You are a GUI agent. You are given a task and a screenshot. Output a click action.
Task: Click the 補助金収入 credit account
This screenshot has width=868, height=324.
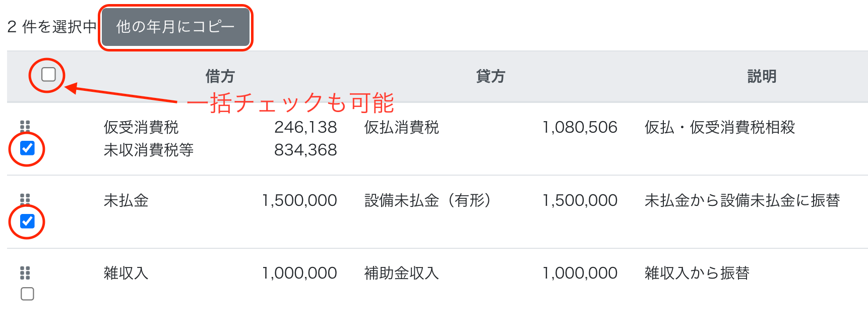click(x=402, y=274)
